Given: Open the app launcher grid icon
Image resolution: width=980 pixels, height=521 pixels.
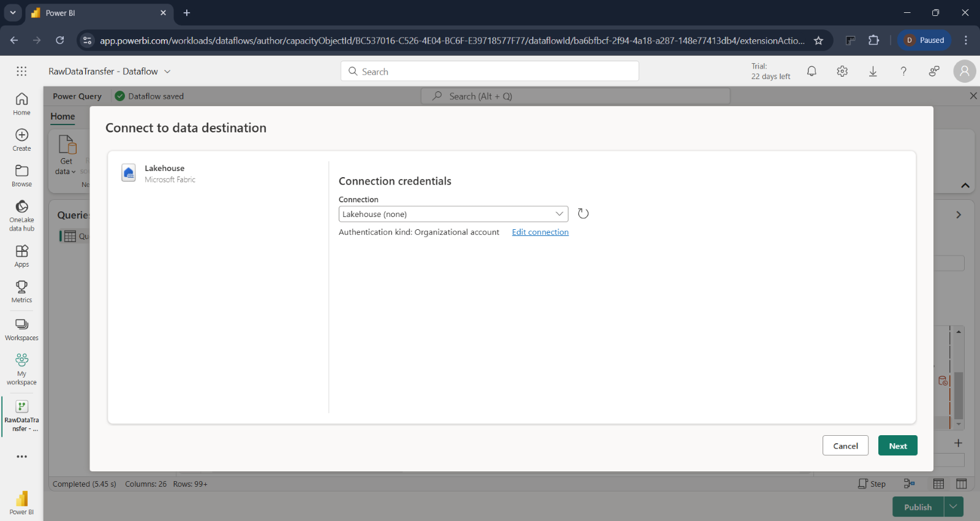Looking at the screenshot, I should 21,71.
